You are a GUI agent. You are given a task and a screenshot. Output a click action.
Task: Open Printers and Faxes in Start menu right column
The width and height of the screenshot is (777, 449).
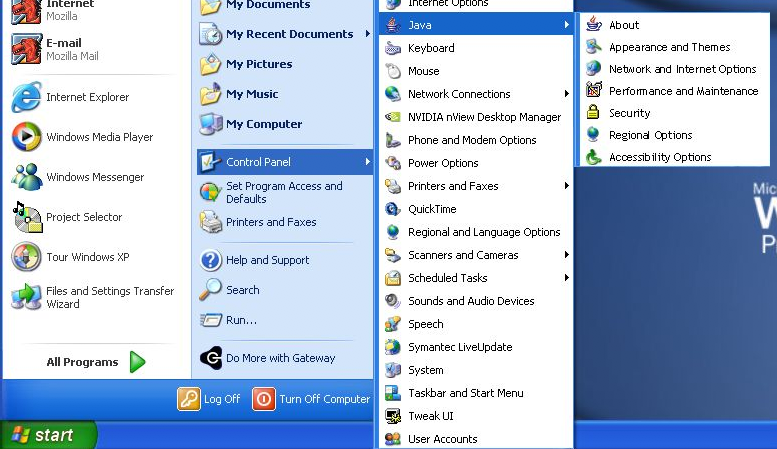(284, 222)
